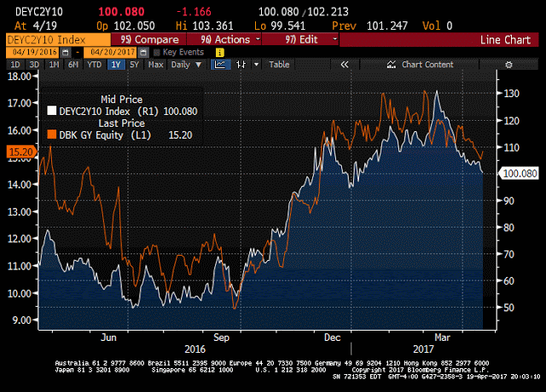Click the Hi 103.361 value
Image resolution: width=546 pixels, height=392 pixels.
[x=205, y=26]
